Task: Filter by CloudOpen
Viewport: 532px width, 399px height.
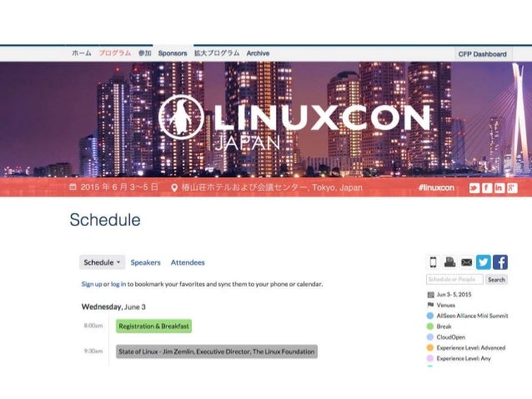Action: 451,337
